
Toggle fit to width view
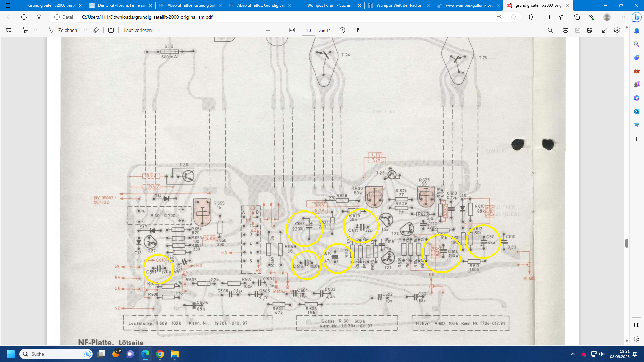coord(292,30)
